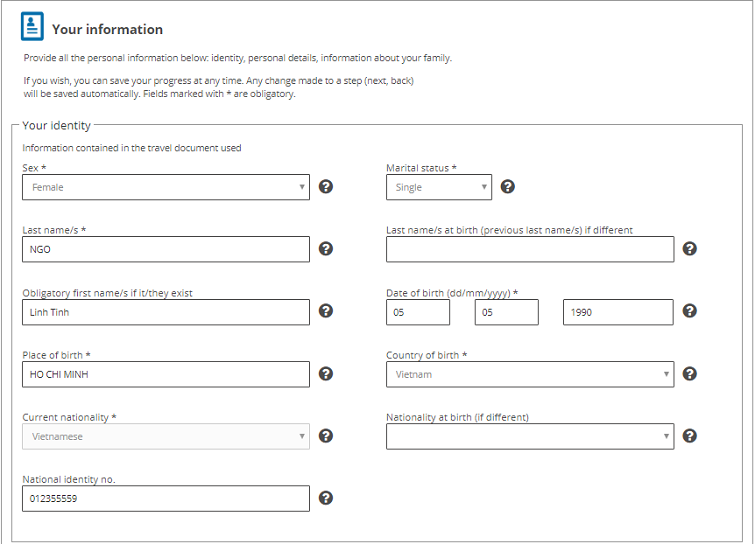
Task: Show help for Last name/s at birth
Action: point(690,249)
